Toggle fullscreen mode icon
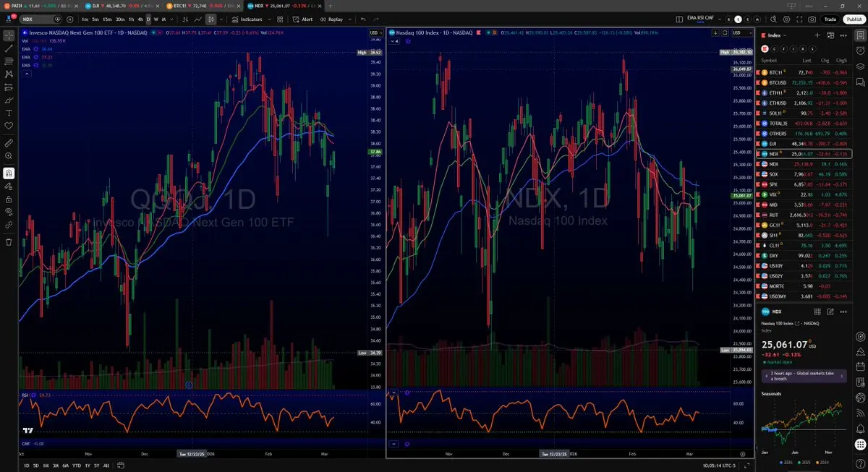Screen dimensions: 868x472 click(x=799, y=20)
